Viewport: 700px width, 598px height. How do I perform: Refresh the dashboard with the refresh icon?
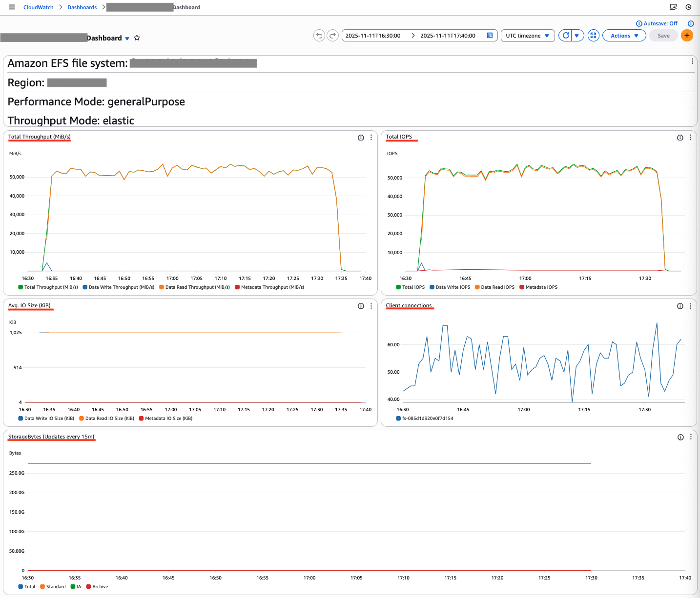pos(565,35)
